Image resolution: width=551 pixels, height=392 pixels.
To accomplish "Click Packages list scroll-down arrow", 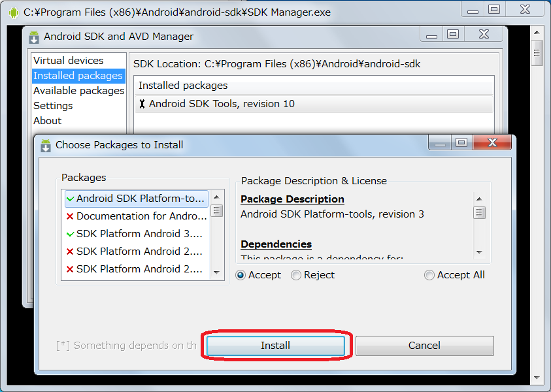I will click(216, 272).
